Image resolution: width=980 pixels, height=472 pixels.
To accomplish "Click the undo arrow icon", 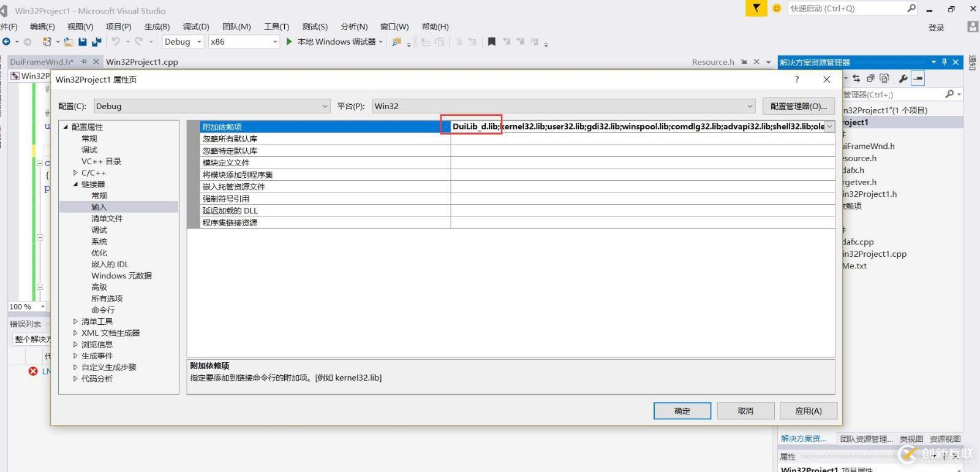I will pyautogui.click(x=116, y=42).
